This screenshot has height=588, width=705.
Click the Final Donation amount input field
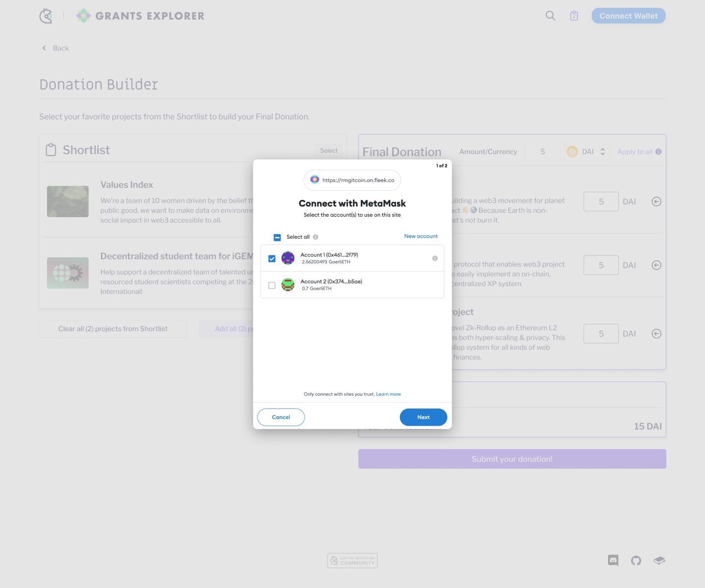(x=542, y=152)
